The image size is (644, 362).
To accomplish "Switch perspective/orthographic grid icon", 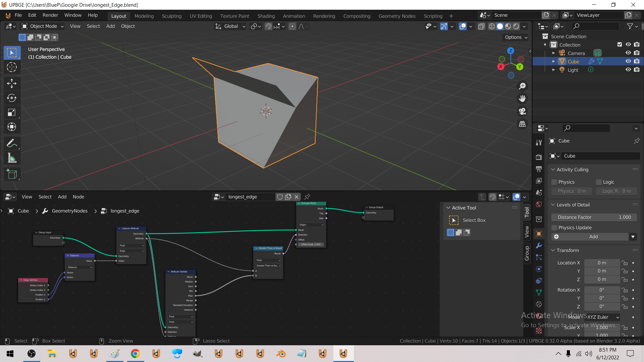I will (522, 124).
